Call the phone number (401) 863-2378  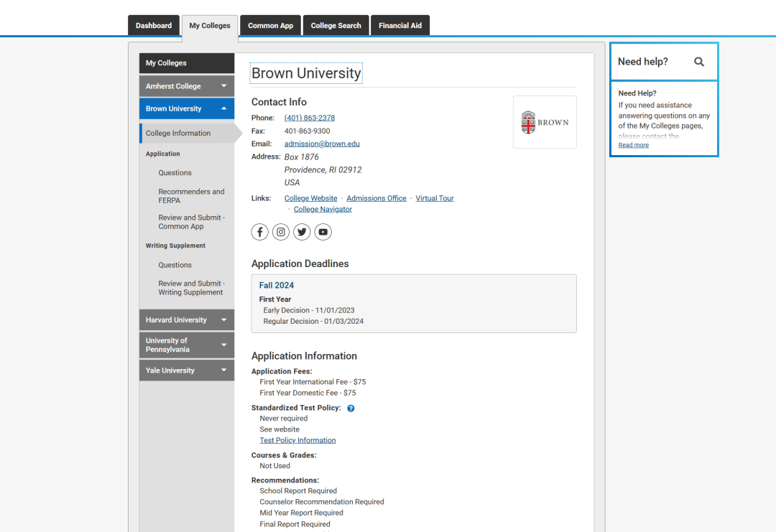309,118
